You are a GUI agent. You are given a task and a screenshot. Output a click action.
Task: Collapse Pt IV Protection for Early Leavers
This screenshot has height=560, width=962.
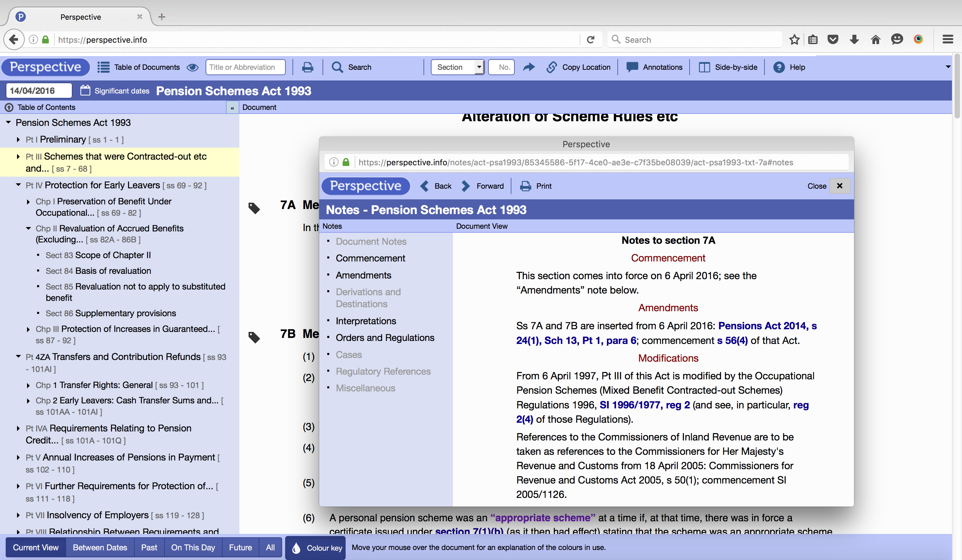(18, 185)
